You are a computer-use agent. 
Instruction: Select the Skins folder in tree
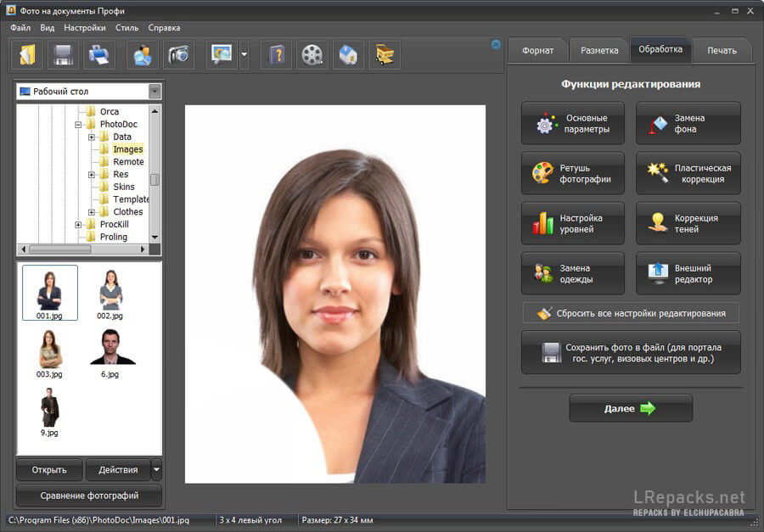tap(124, 187)
